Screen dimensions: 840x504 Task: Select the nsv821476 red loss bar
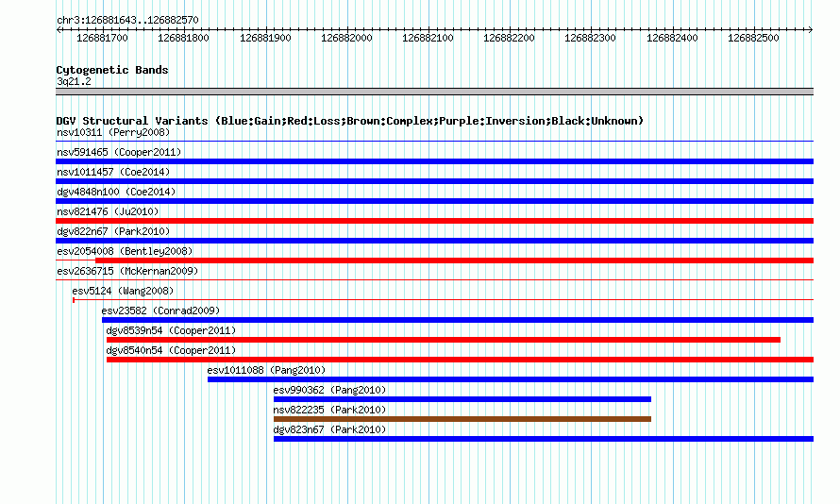coord(434,221)
